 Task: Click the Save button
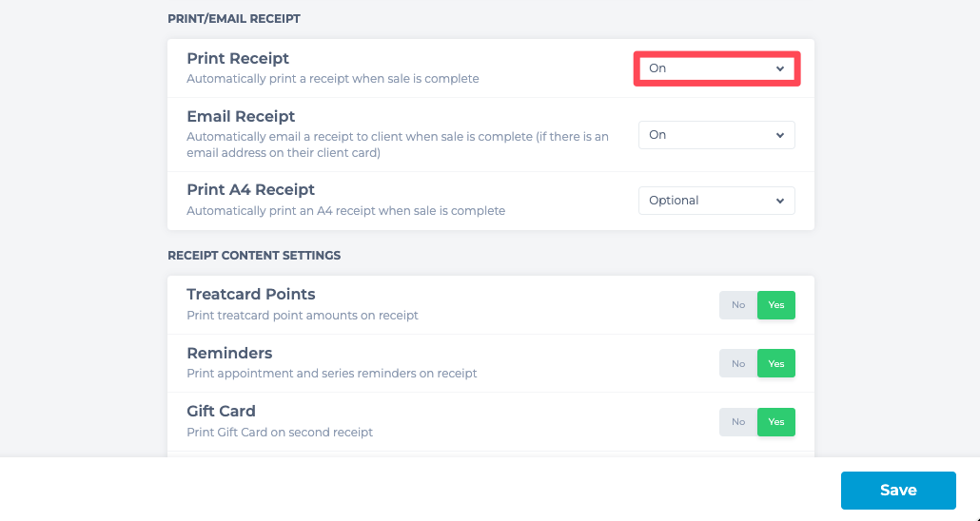(898, 491)
